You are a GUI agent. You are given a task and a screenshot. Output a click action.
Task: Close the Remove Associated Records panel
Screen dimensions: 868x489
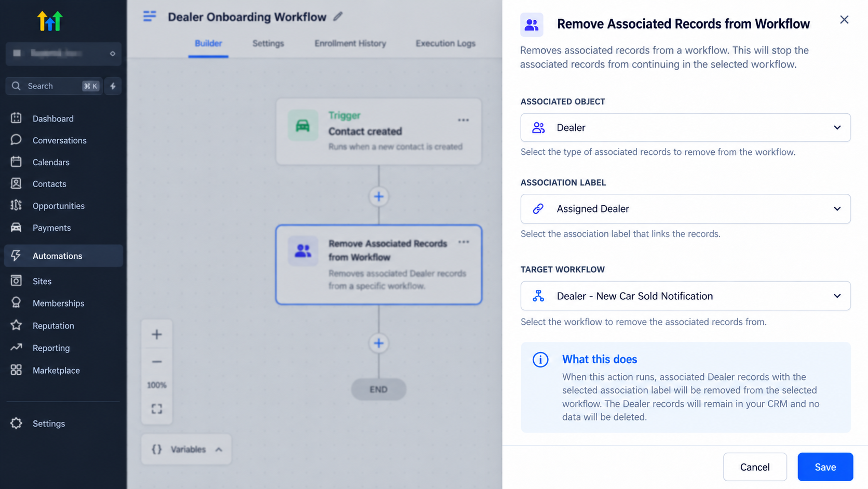tap(844, 20)
